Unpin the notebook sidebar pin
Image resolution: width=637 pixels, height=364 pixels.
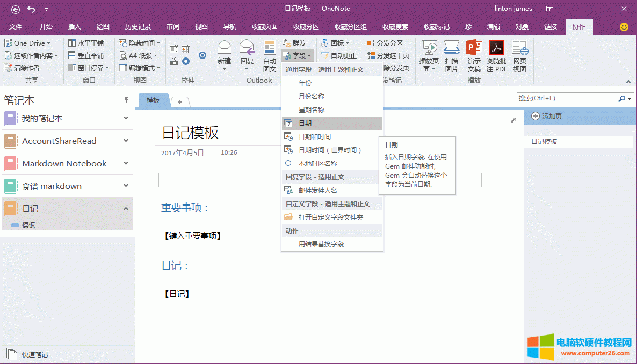point(126,99)
